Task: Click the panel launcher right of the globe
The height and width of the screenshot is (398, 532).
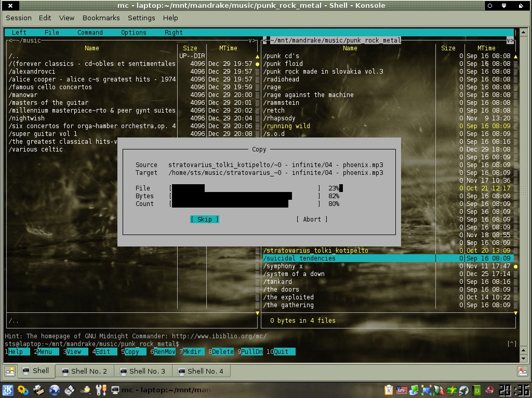Action: tap(70, 390)
